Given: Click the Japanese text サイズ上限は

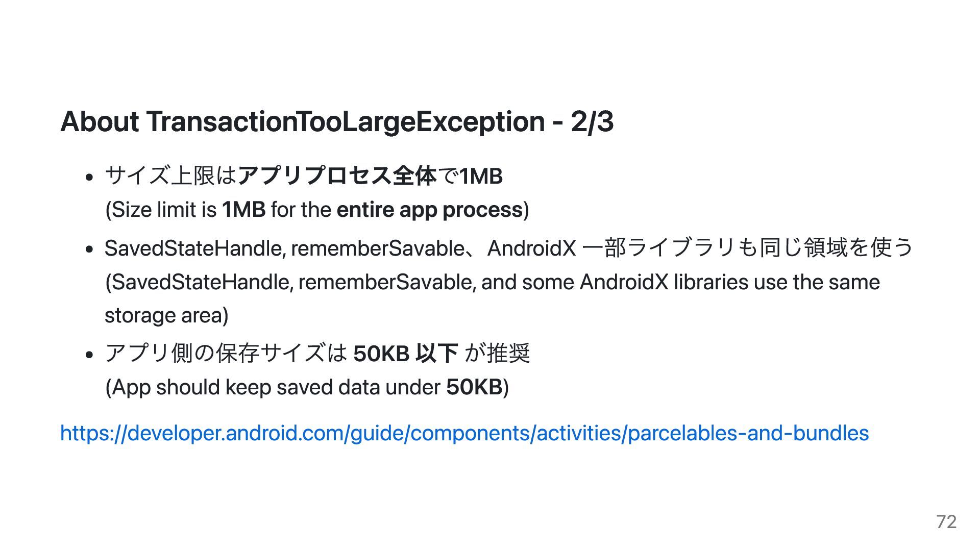Looking at the screenshot, I should pos(171,176).
